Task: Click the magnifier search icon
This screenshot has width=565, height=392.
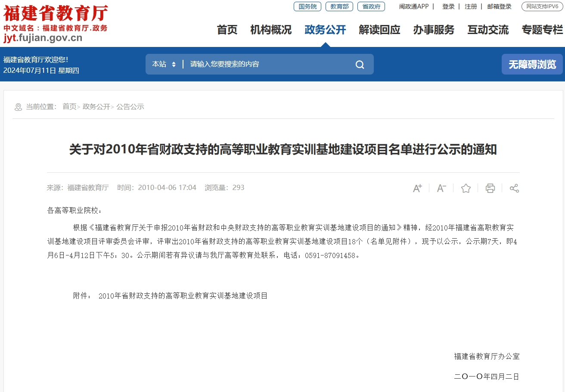Action: click(x=360, y=65)
